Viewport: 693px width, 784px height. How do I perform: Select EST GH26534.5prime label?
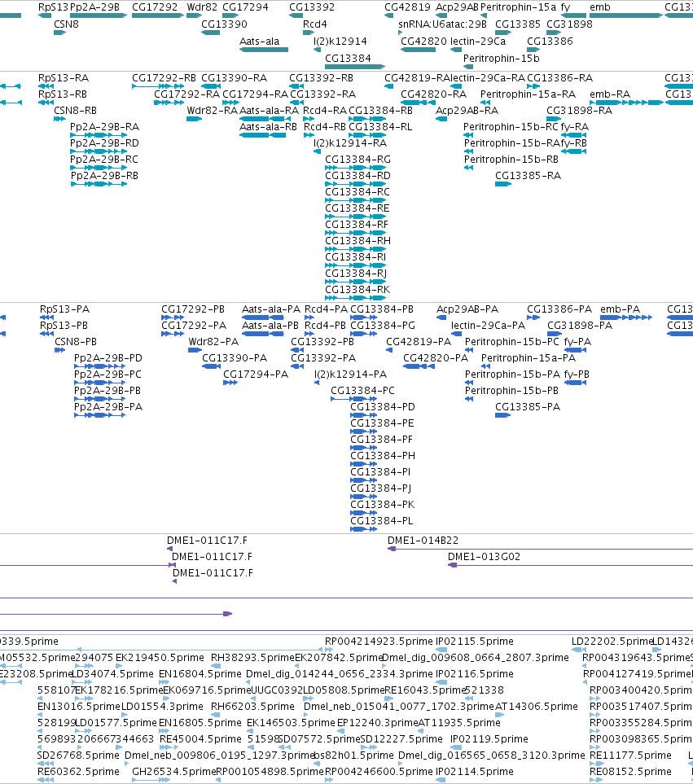[x=174, y=772]
